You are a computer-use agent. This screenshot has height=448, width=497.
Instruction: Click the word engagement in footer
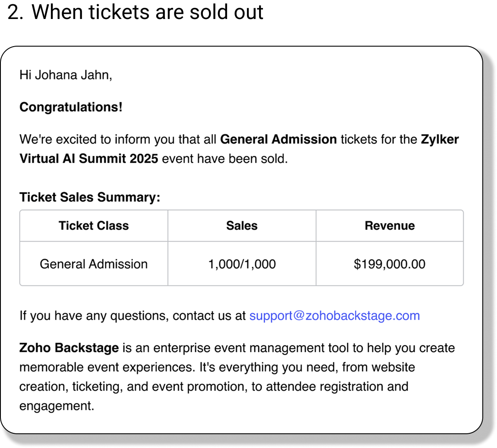point(56,406)
